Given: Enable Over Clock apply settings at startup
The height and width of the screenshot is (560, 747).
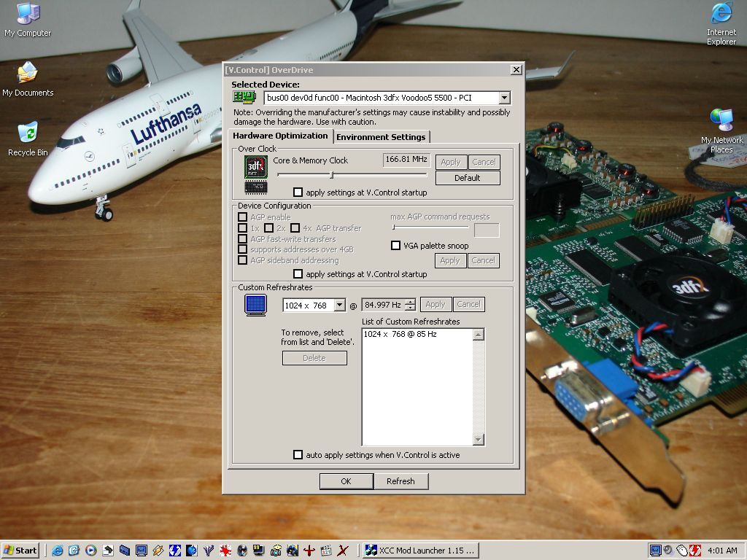Looking at the screenshot, I should pyautogui.click(x=298, y=192).
